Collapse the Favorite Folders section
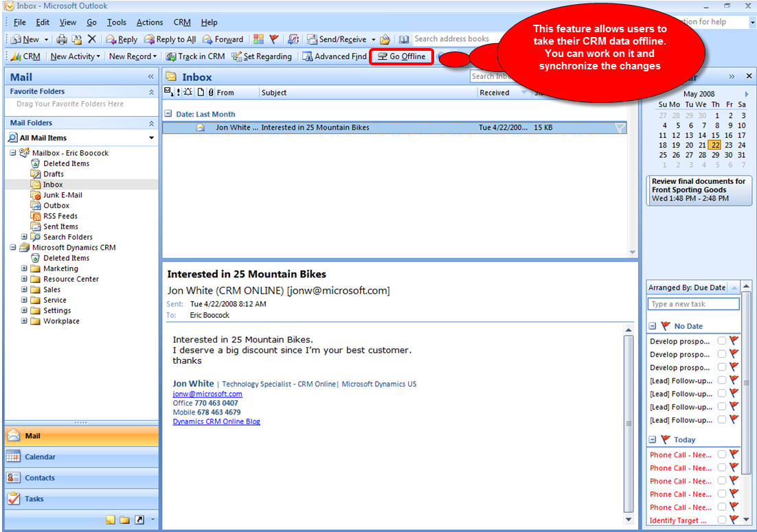 pyautogui.click(x=151, y=91)
